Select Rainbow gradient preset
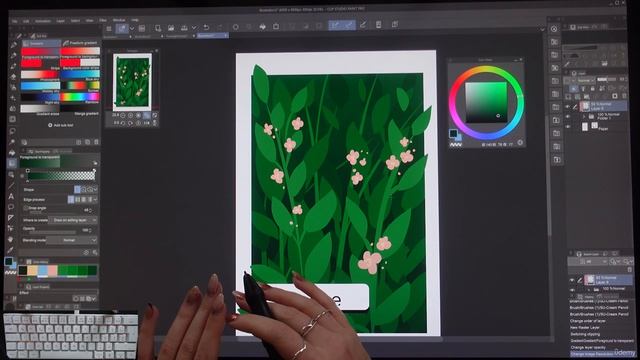This screenshot has width=640, height=360. 80,97
